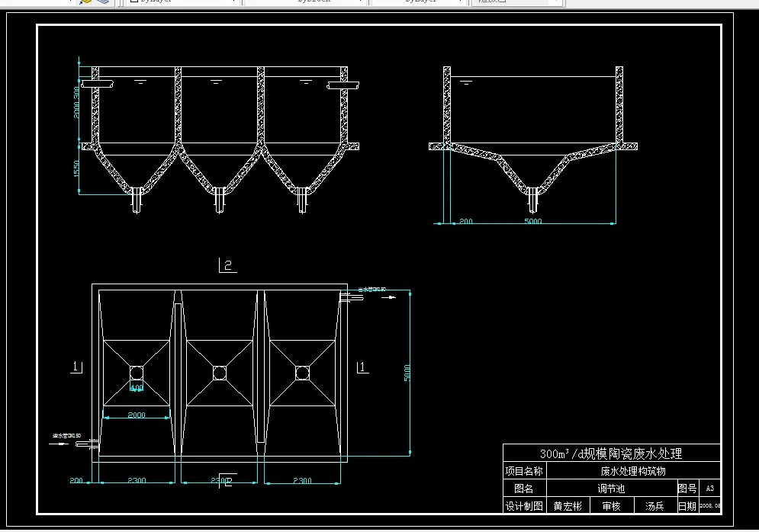
Task: Select the drain circle in the third tank plan
Action: click(x=303, y=373)
